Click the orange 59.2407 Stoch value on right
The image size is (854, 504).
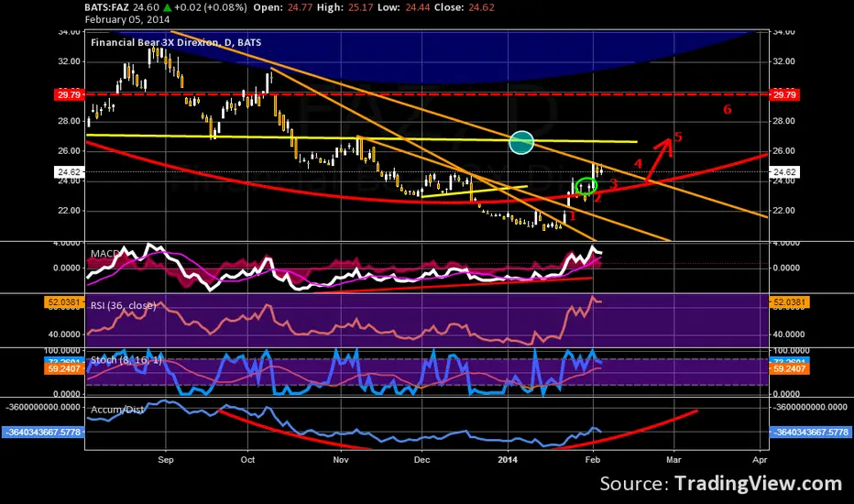click(x=789, y=369)
